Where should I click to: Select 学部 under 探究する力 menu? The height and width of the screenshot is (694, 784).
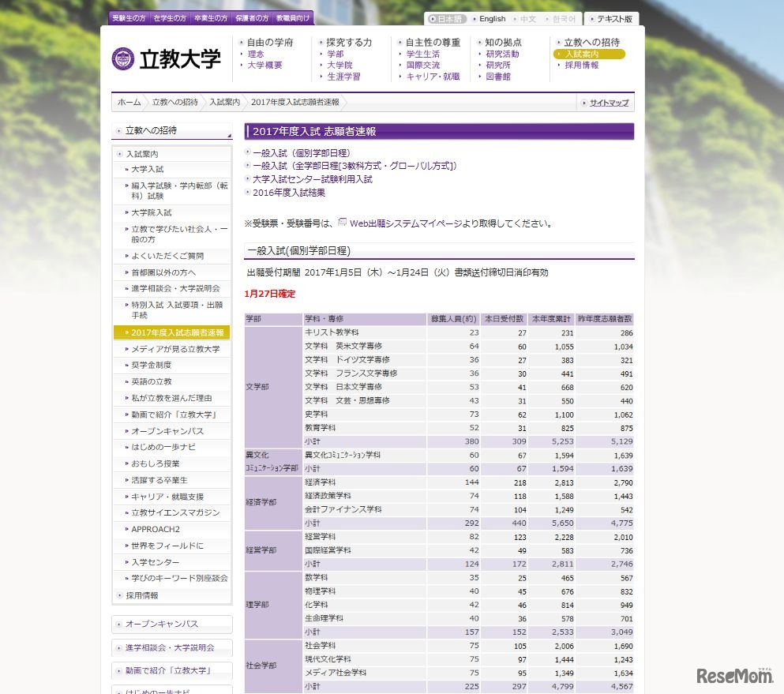coord(335,54)
